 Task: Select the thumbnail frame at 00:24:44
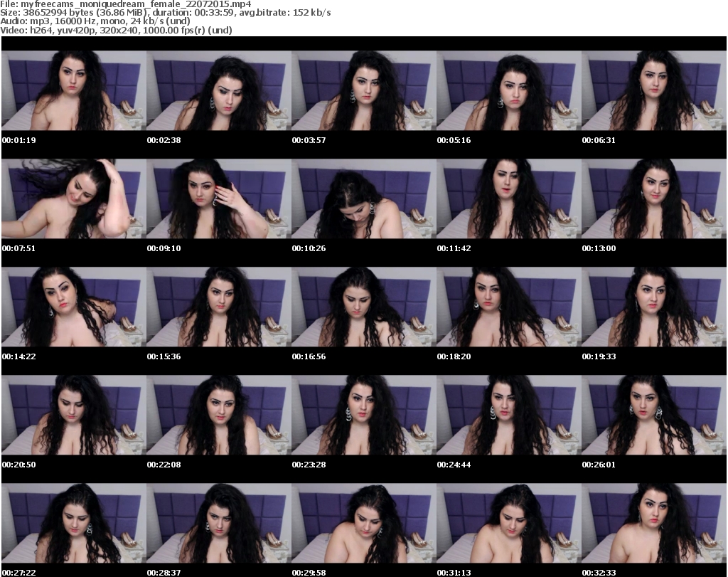tap(509, 415)
